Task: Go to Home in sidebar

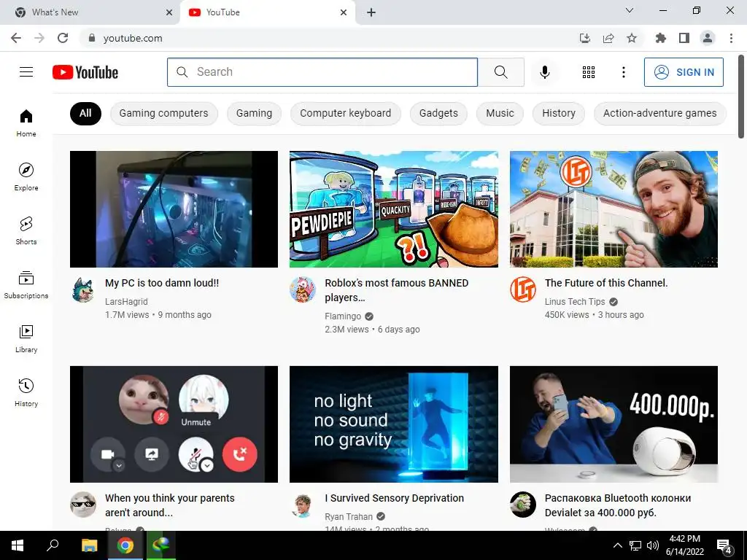Action: click(x=26, y=122)
